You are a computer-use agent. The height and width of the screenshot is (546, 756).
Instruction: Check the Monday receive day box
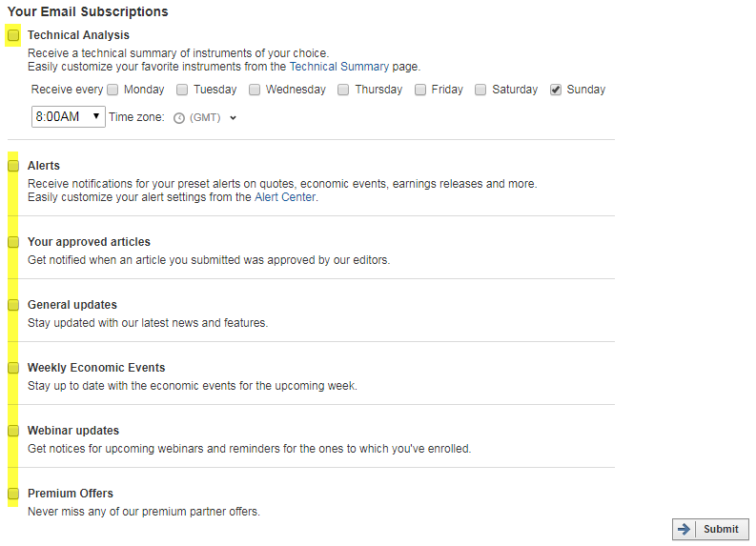coord(112,91)
